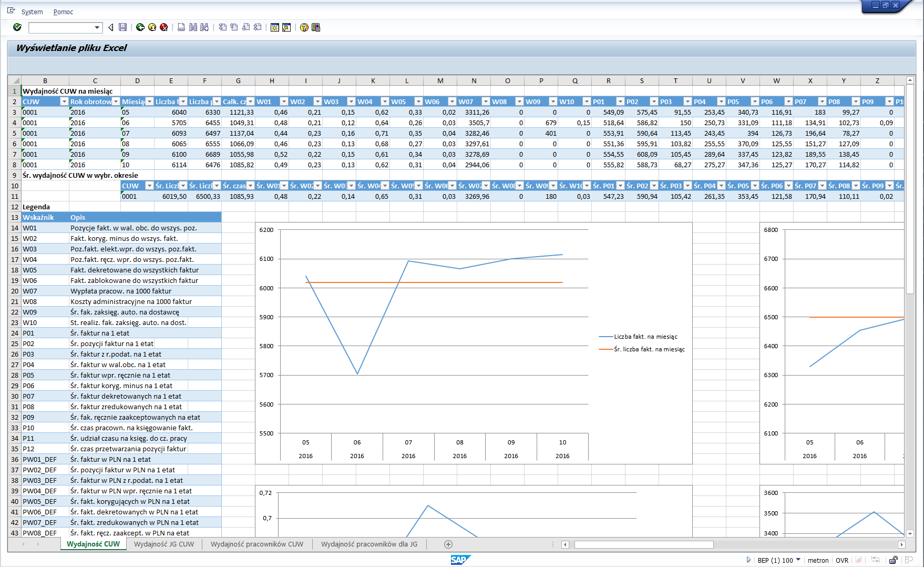Open the transaction command field dropdown
This screenshot has height=567, width=924.
point(97,27)
